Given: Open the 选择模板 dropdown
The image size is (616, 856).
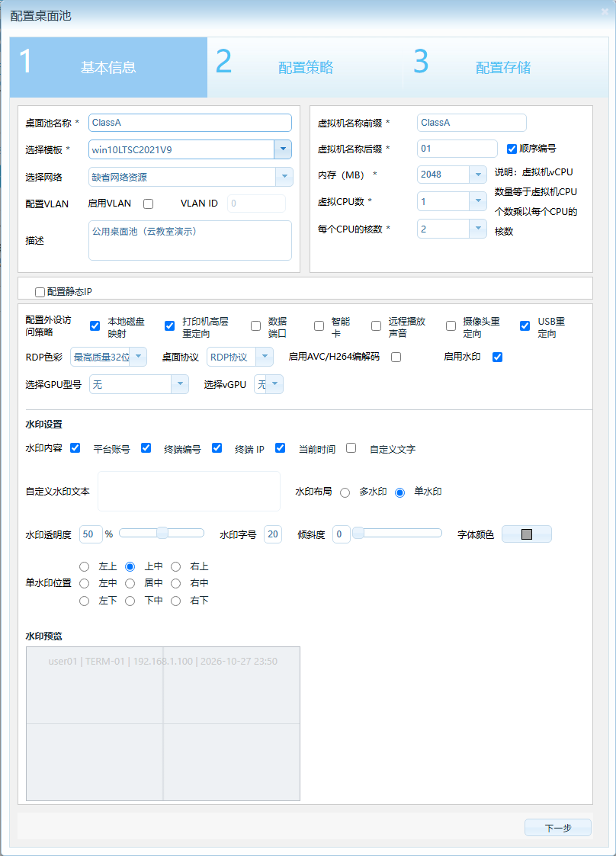Looking at the screenshot, I should [x=283, y=149].
